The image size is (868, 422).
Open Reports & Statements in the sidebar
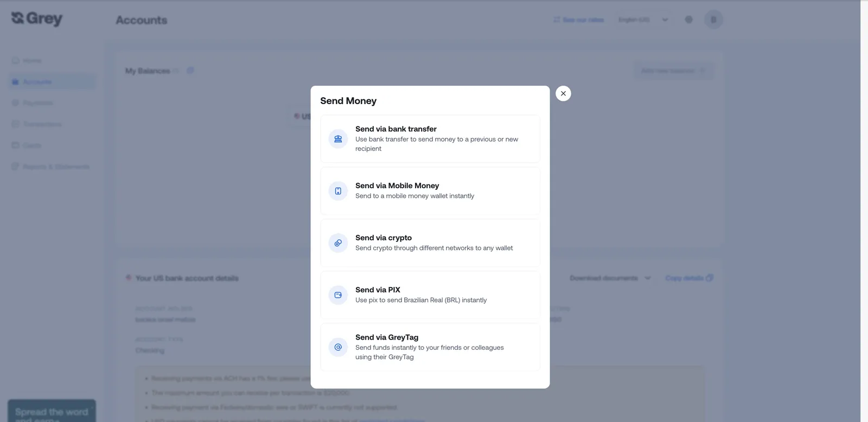tap(52, 167)
